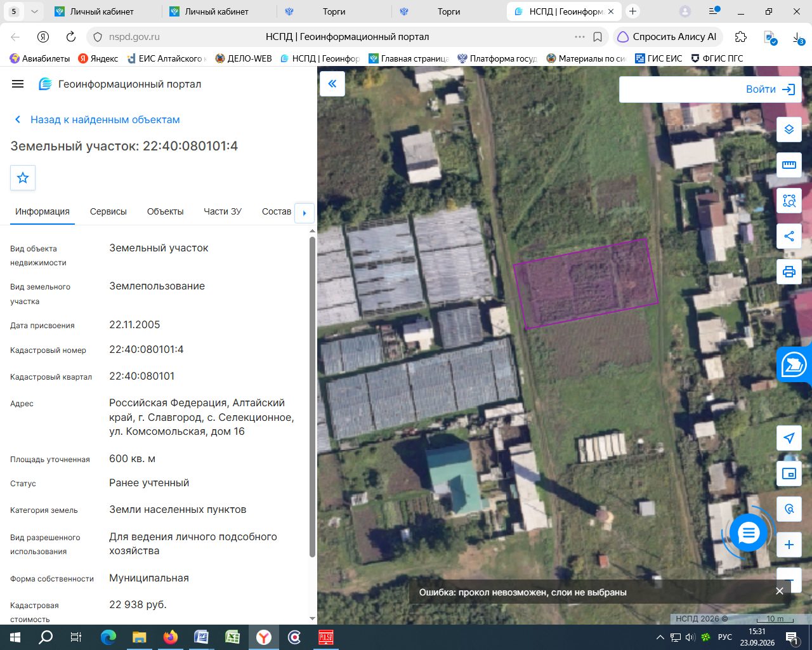This screenshot has width=812, height=650.
Task: Go back to Назад к найденным объектам
Action: click(x=97, y=119)
